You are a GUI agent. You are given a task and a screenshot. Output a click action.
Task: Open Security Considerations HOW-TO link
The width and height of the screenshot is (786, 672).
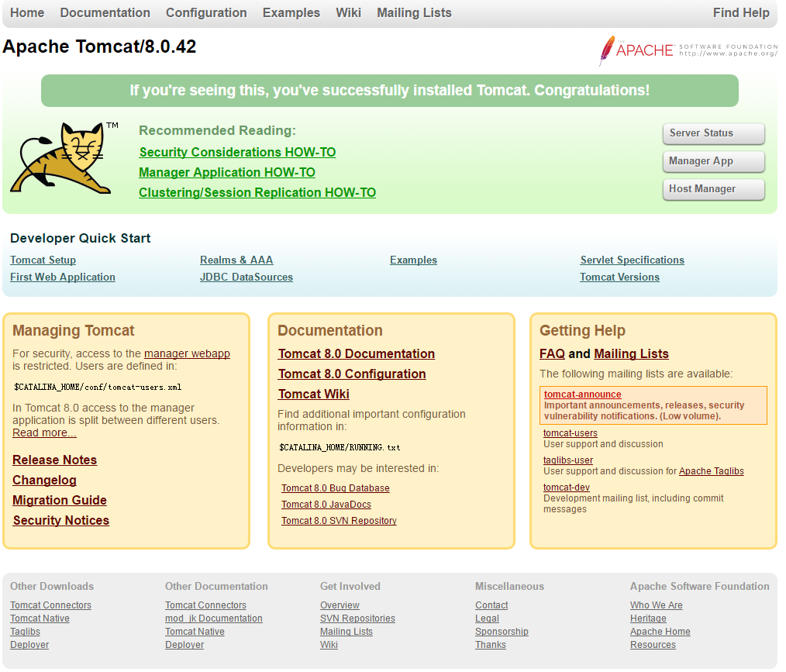point(238,153)
